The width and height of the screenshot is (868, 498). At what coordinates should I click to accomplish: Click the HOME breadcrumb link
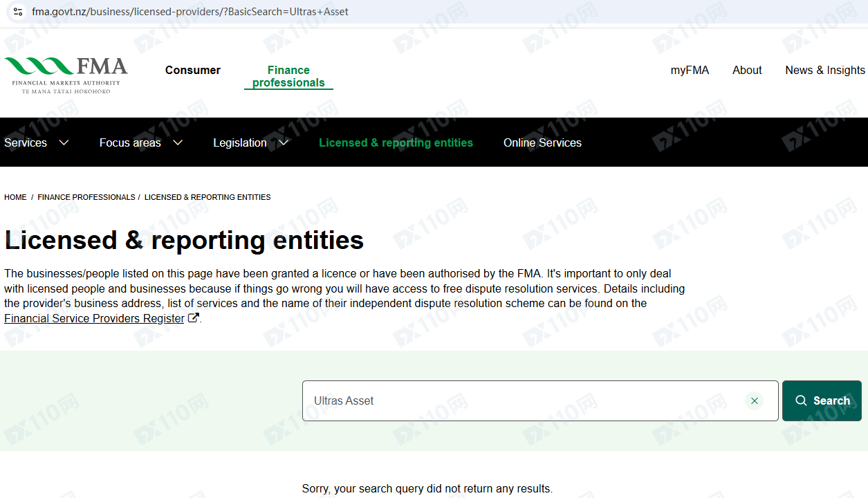tap(15, 197)
